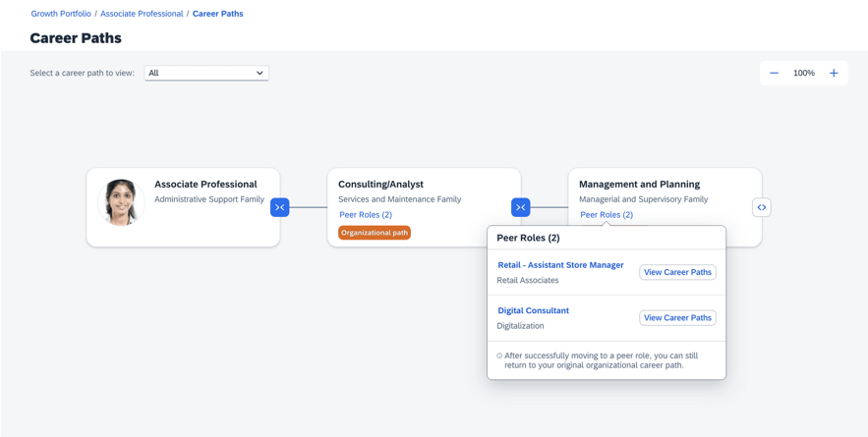Click the Organizational path badge

[375, 233]
